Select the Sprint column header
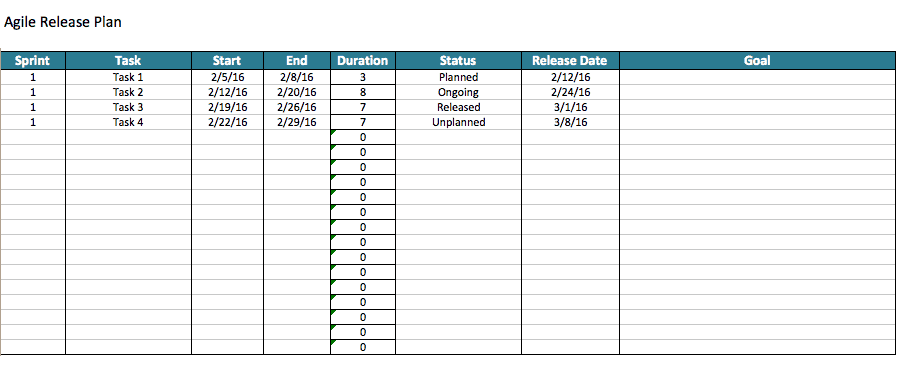This screenshot has height=368, width=916. tap(33, 61)
